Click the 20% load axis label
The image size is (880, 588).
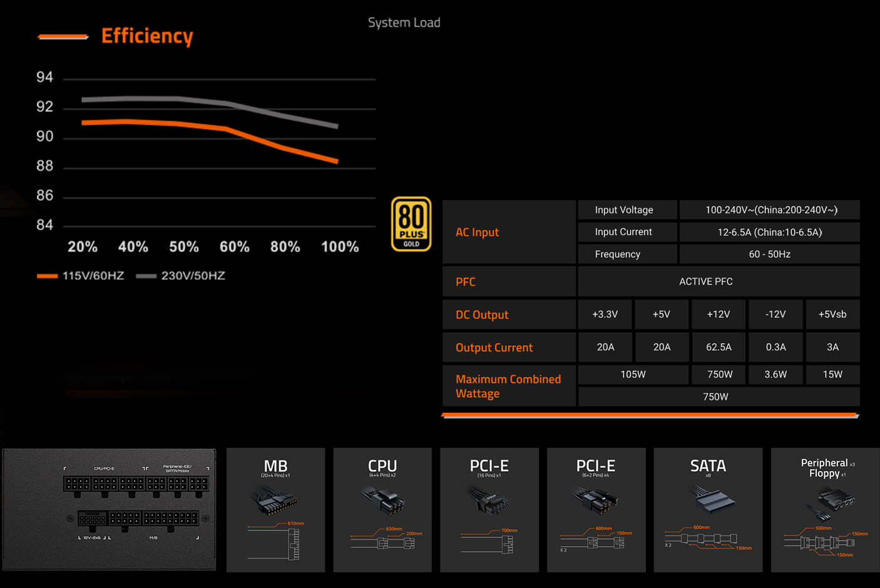pyautogui.click(x=83, y=247)
